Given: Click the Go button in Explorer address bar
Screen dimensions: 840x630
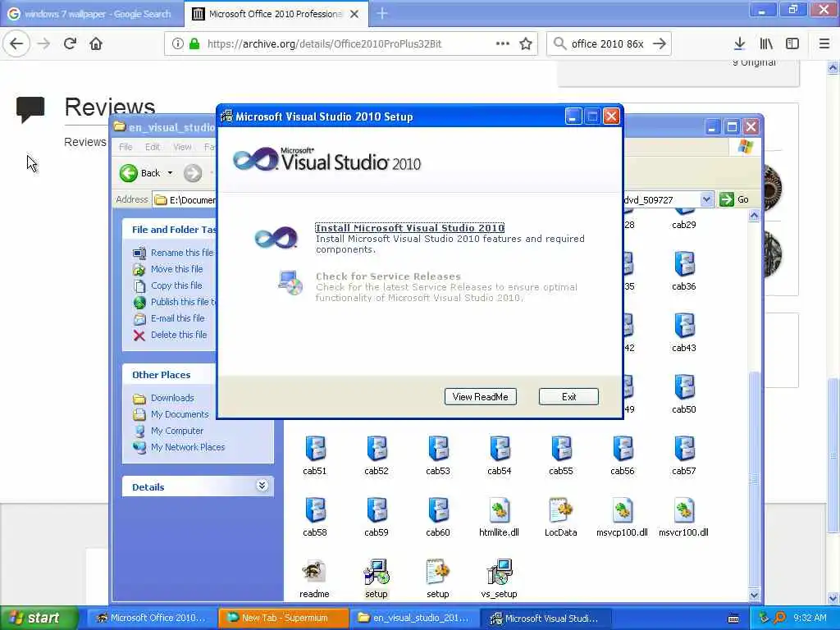Looking at the screenshot, I should (x=734, y=200).
